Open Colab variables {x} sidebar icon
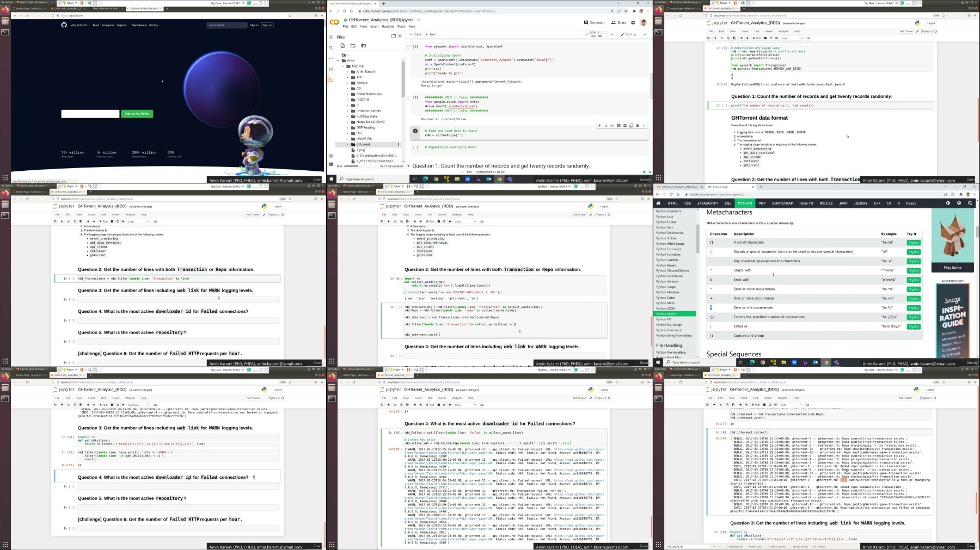 pyautogui.click(x=331, y=69)
